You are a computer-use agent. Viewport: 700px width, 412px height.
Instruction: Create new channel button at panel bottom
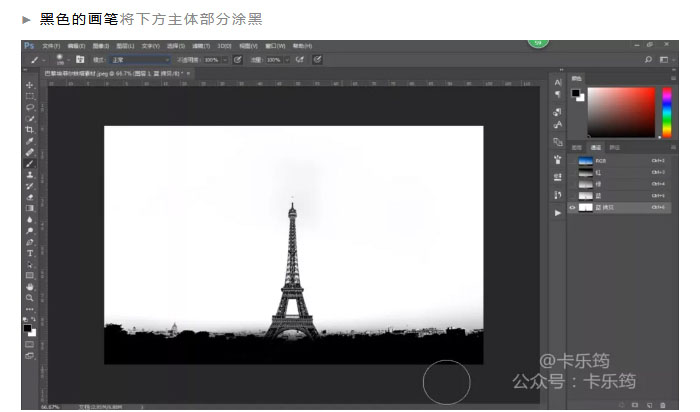pyautogui.click(x=649, y=405)
